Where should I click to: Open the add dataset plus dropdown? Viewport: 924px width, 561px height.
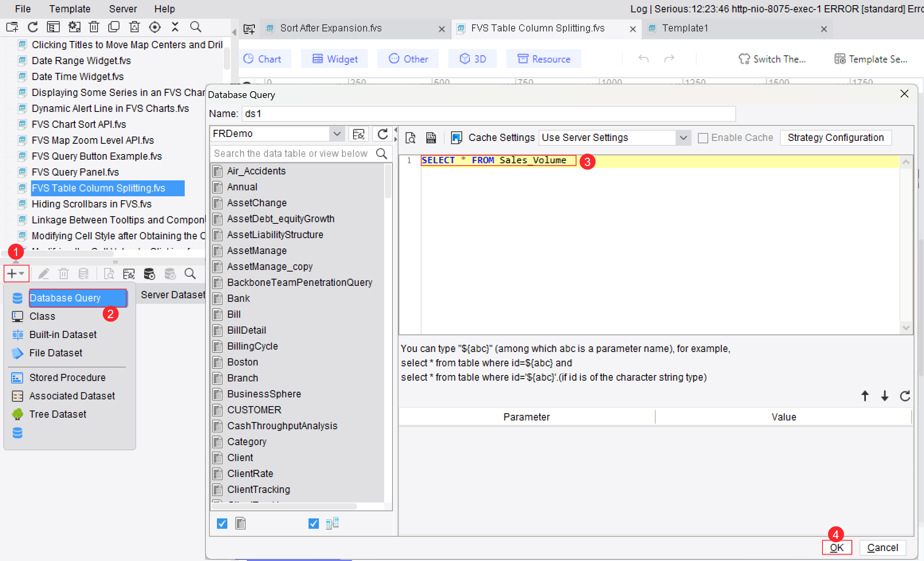16,274
